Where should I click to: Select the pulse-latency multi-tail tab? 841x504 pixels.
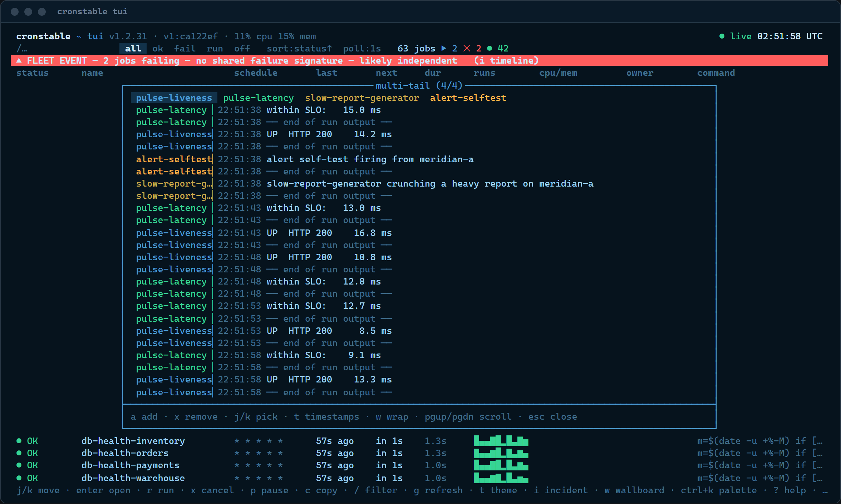[x=258, y=98]
